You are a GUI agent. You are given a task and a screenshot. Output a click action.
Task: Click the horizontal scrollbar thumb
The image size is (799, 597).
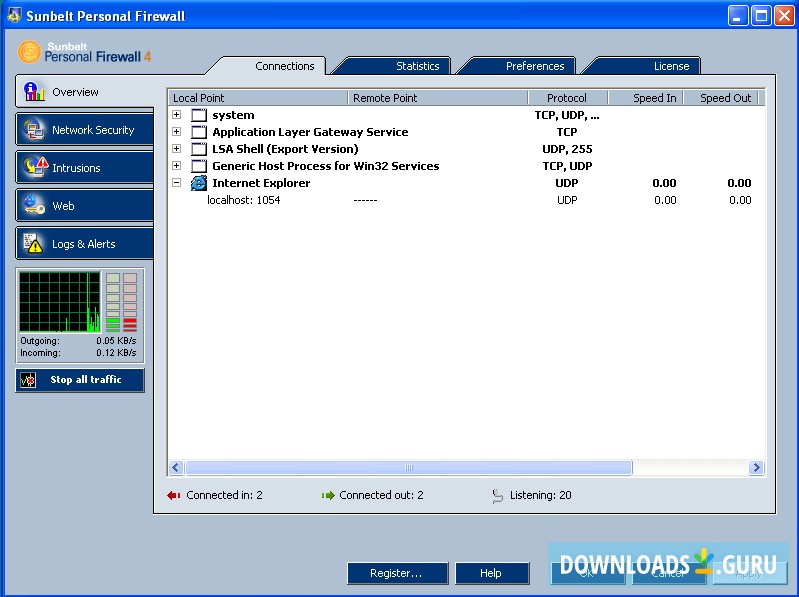(409, 467)
